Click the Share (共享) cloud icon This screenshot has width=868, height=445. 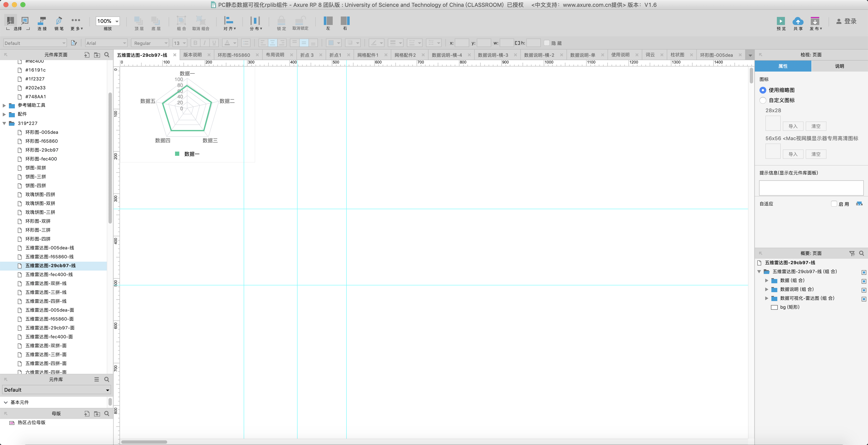(798, 21)
